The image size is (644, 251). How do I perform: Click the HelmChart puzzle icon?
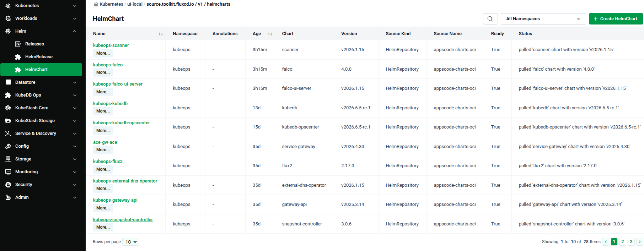pyautogui.click(x=18, y=70)
